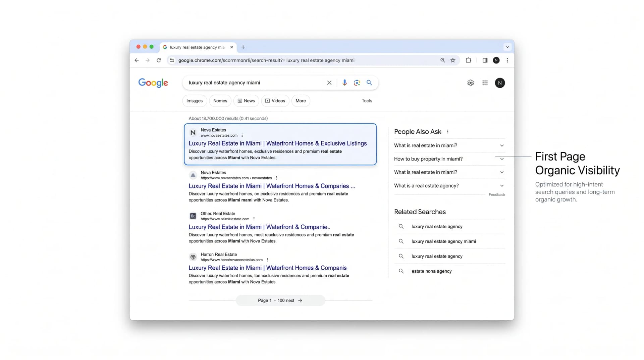Open more options for www.novaestates.com result
644x360 pixels.
click(x=242, y=136)
